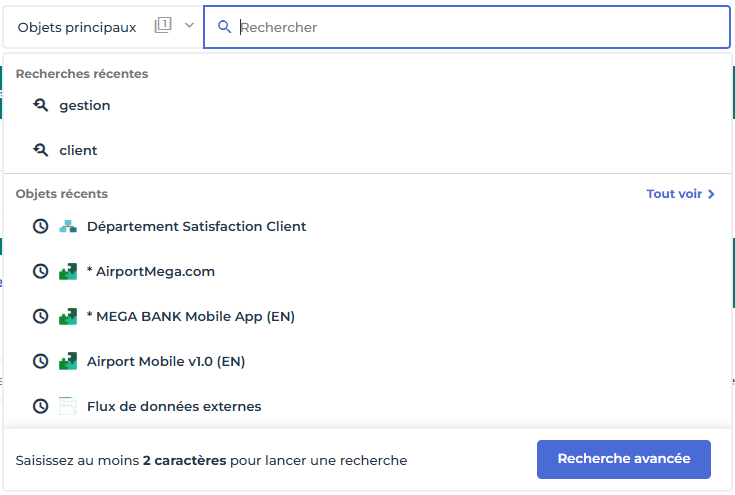Open recent object * AirportMega.com
The width and height of the screenshot is (735, 495).
pyautogui.click(x=151, y=271)
